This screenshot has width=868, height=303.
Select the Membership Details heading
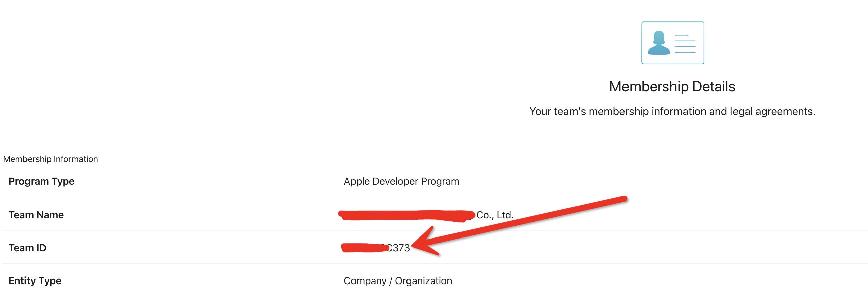[x=672, y=87]
